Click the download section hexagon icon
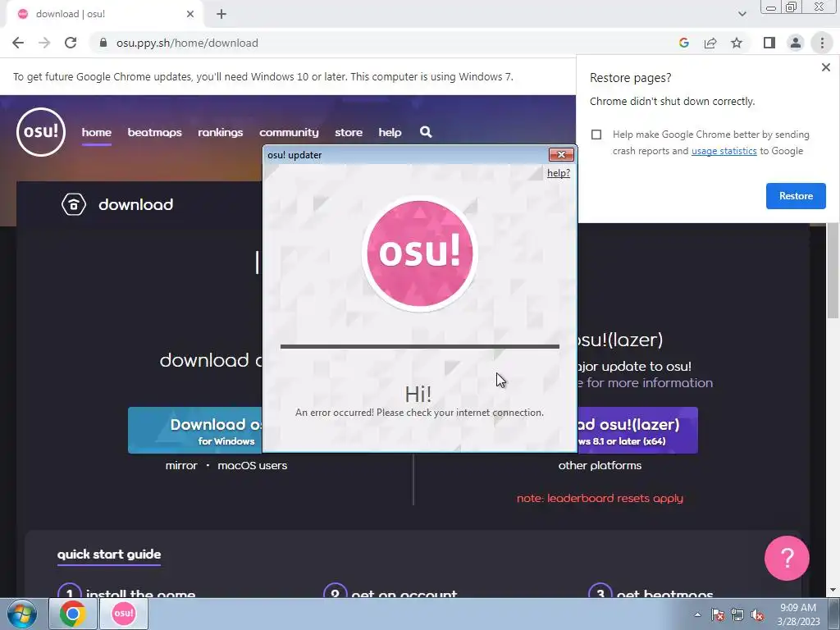 click(73, 204)
